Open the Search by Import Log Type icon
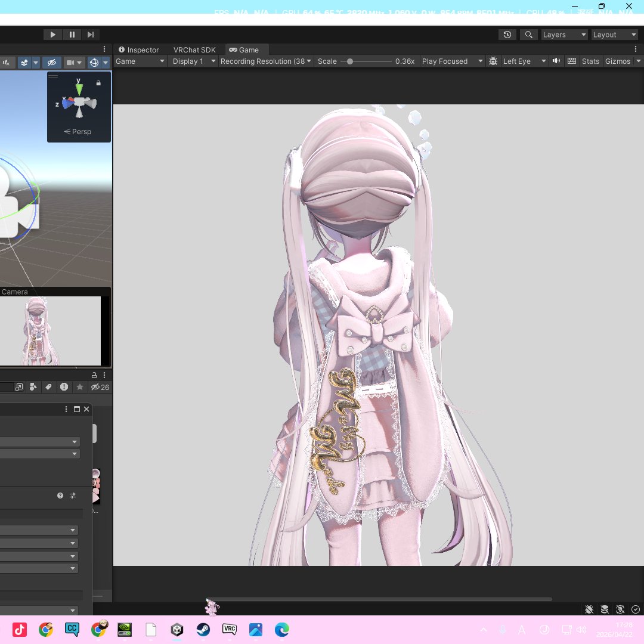Screen dimensions: 644x644 [x=64, y=387]
